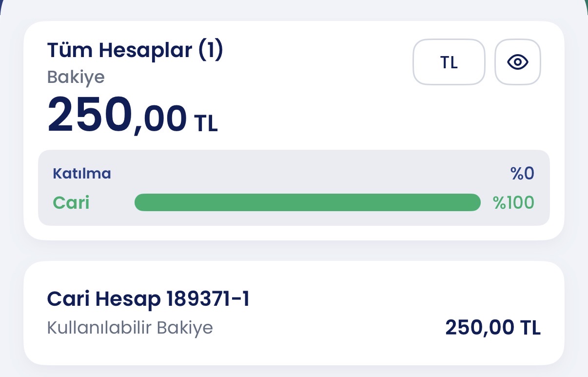This screenshot has height=377, width=588.
Task: Click the TL suffix beside total balance
Action: click(206, 123)
